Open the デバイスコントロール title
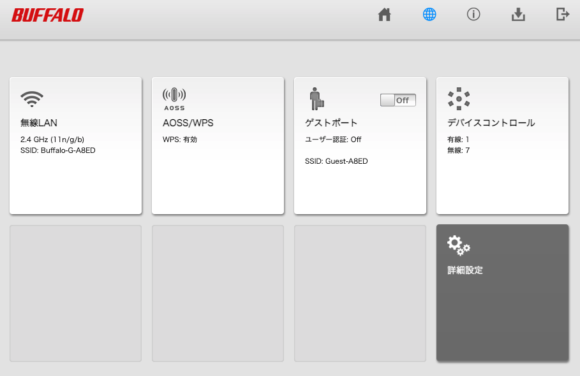Image resolution: width=580 pixels, height=376 pixels. pyautogui.click(x=491, y=123)
